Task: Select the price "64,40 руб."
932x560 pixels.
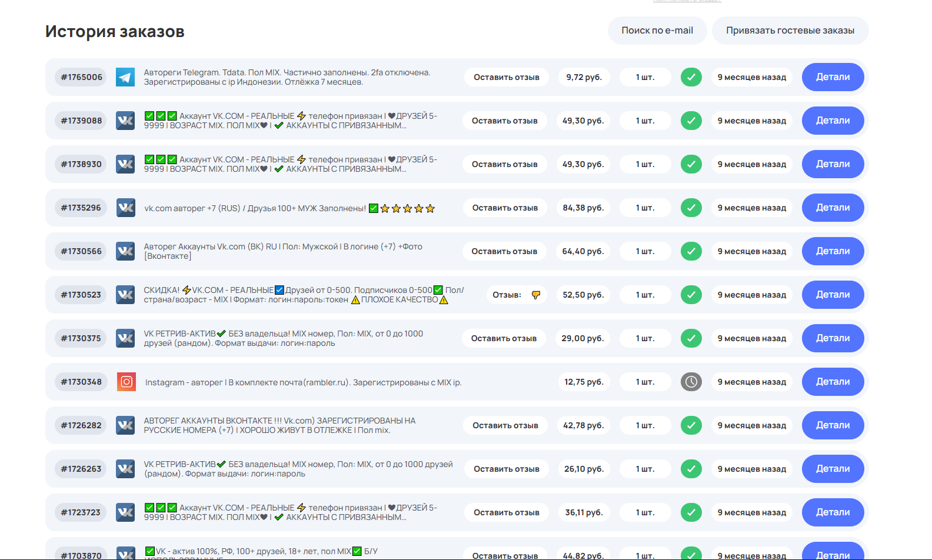Action: [x=583, y=251]
